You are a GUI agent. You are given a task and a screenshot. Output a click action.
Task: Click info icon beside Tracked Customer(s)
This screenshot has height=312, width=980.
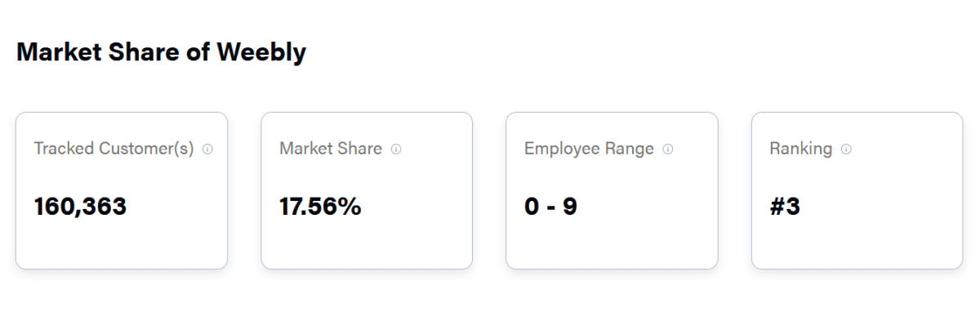tap(207, 149)
